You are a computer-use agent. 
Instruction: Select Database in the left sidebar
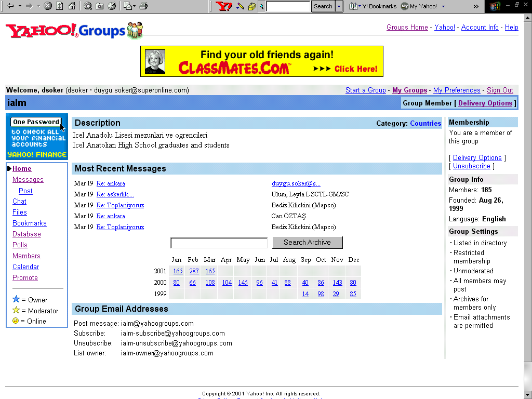pyautogui.click(x=26, y=234)
